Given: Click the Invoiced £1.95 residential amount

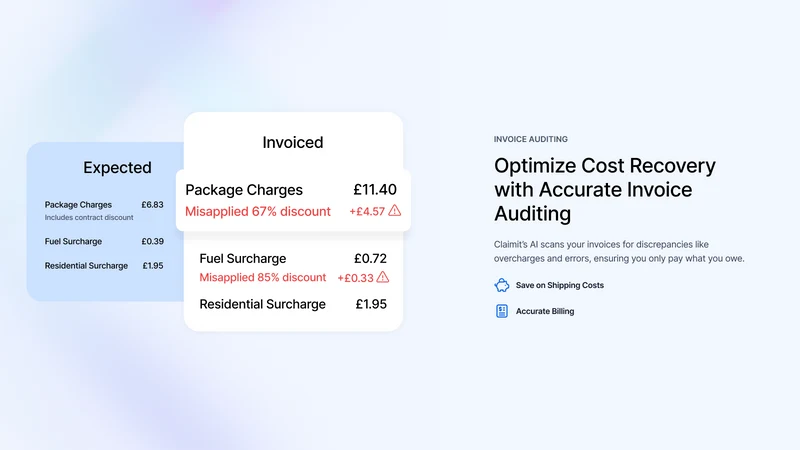Looking at the screenshot, I should pyautogui.click(x=371, y=304).
